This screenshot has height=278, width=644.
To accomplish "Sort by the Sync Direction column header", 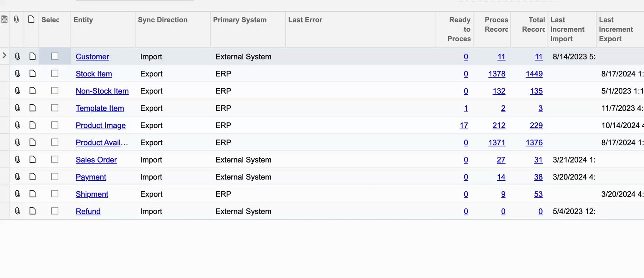I will click(x=163, y=20).
